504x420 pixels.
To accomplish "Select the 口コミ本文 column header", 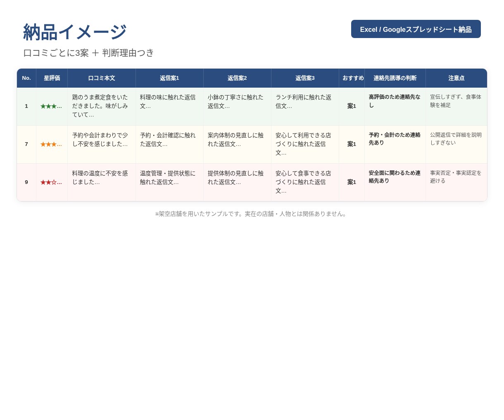I will [x=102, y=78].
